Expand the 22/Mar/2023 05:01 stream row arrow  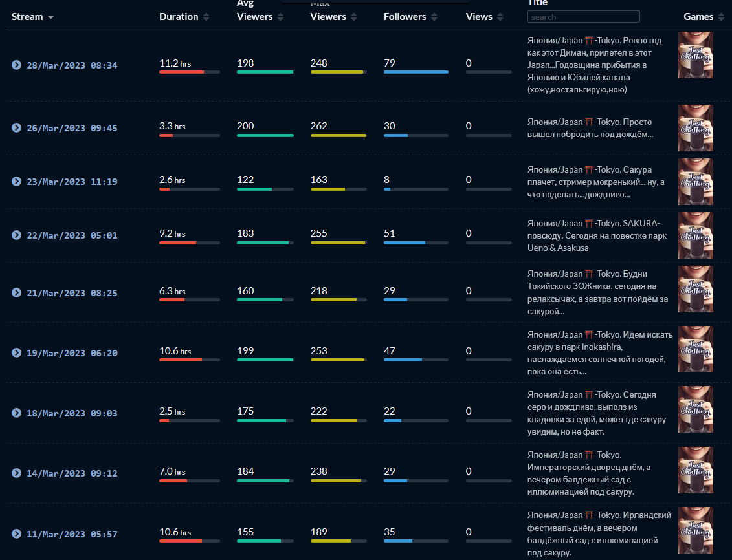(x=16, y=235)
